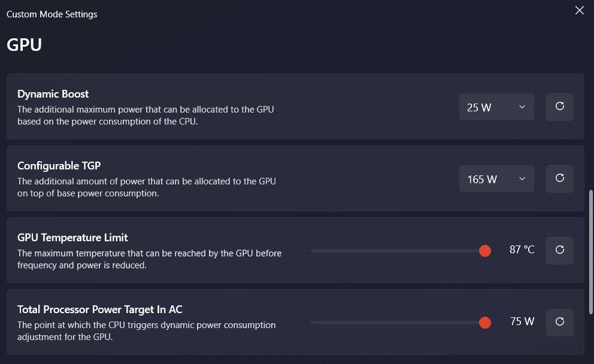Reset the Dynamic Boost setting to default
Image resolution: width=594 pixels, height=364 pixels.
coord(559,107)
